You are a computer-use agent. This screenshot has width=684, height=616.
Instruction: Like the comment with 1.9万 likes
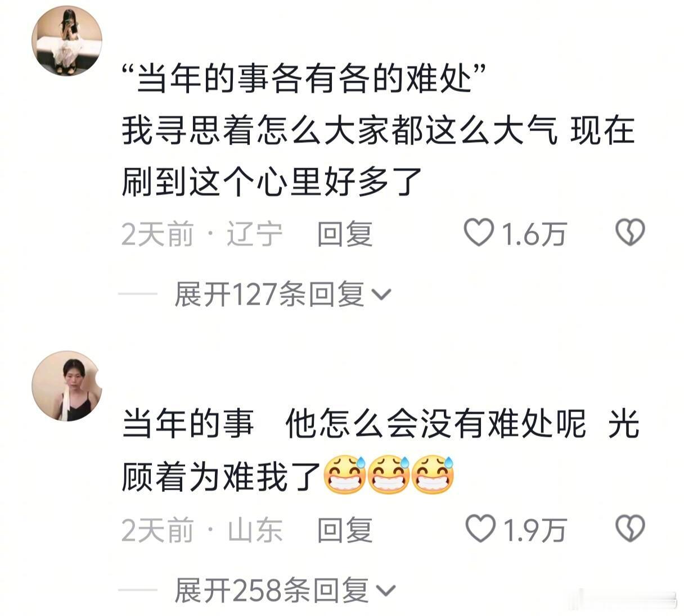coord(480,529)
